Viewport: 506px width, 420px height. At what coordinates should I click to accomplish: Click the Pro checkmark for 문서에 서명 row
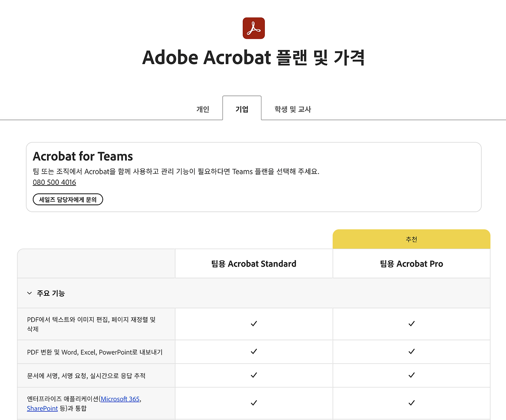[x=412, y=375]
